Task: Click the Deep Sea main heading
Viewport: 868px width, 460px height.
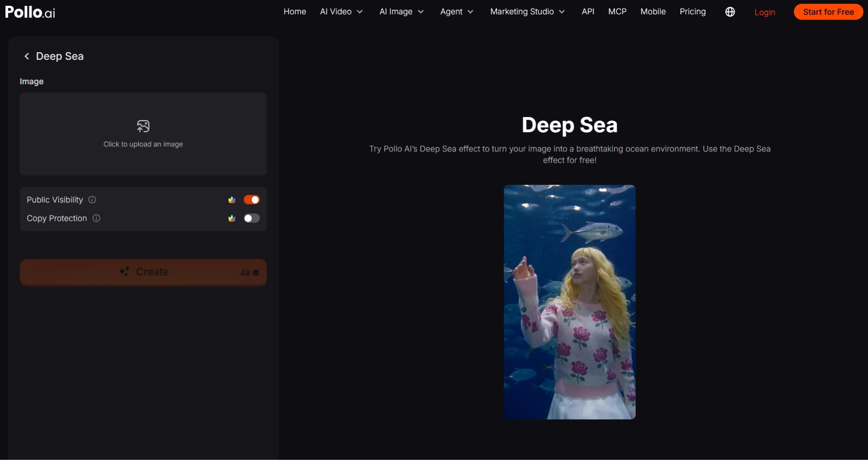Action: 570,125
